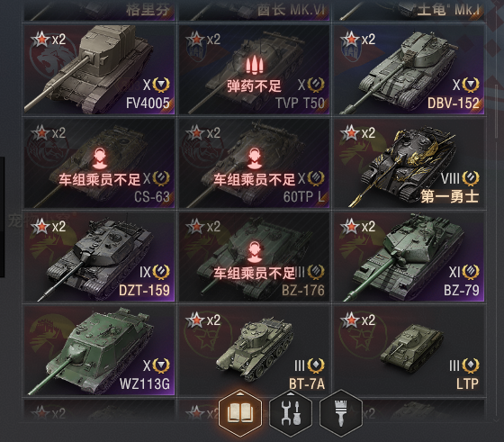Image resolution: width=504 pixels, height=442 pixels.
Task: Click the laurel class badge on DBV-152
Action: tap(471, 85)
